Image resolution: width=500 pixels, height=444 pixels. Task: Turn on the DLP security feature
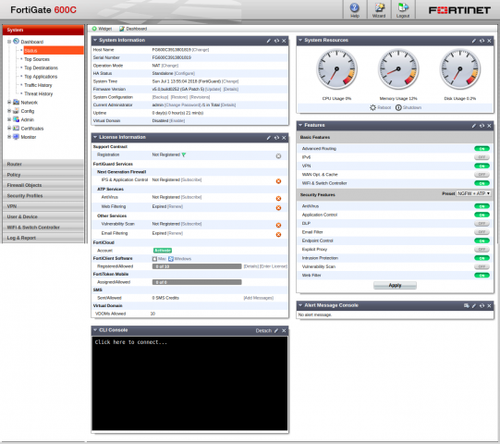click(x=482, y=223)
